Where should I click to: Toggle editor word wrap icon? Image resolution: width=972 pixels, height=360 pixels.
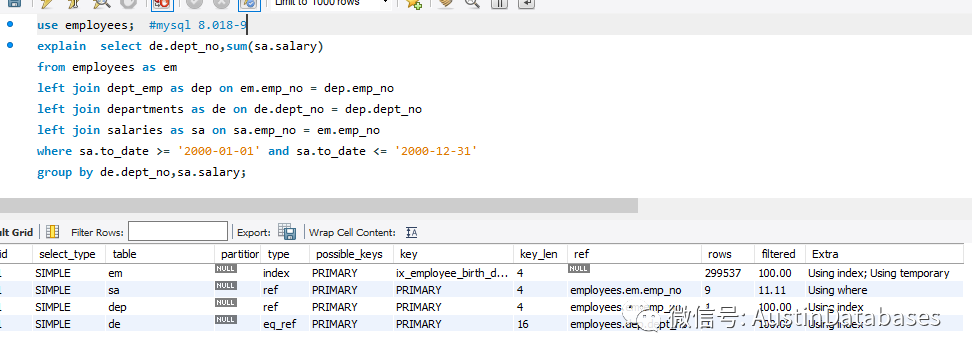[526, 4]
